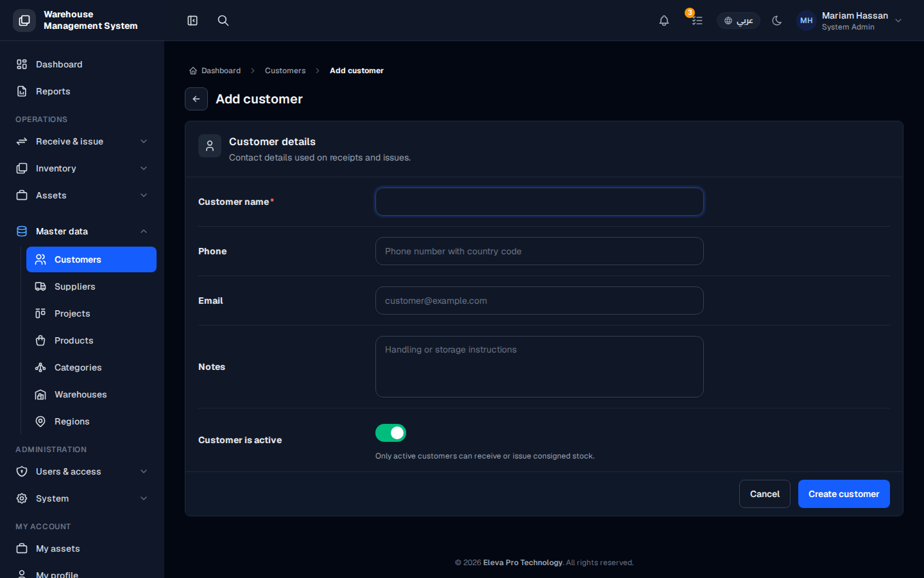
Task: Click the MH user avatar
Action: pyautogui.click(x=807, y=21)
